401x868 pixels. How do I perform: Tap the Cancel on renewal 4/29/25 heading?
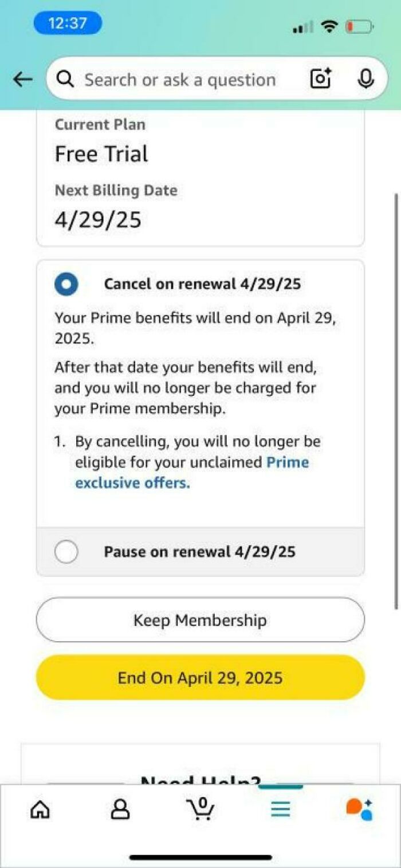pyautogui.click(x=202, y=284)
